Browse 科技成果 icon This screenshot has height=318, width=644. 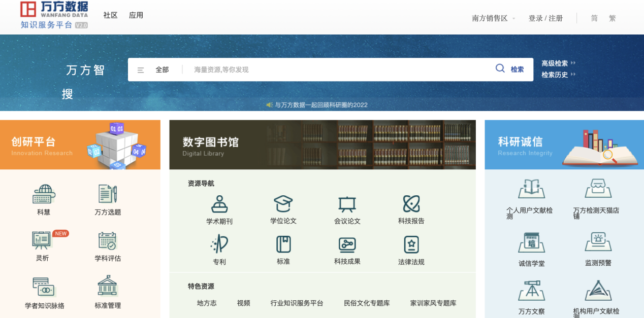tap(347, 245)
